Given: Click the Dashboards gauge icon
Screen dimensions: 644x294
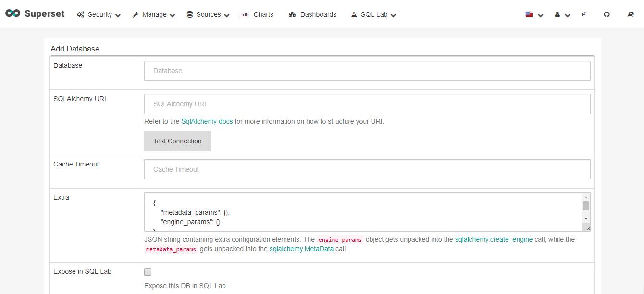Looking at the screenshot, I should [292, 15].
